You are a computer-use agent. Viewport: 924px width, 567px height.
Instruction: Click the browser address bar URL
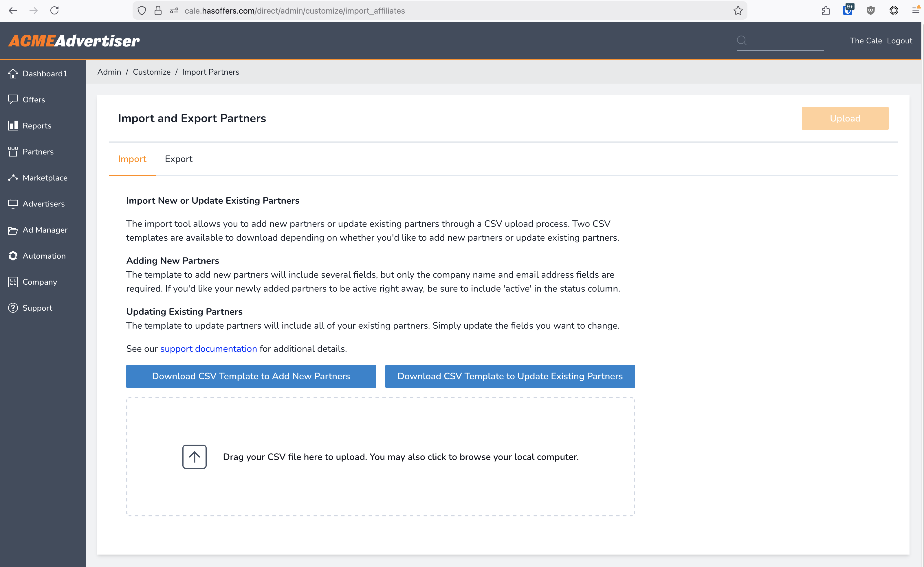[x=294, y=11]
